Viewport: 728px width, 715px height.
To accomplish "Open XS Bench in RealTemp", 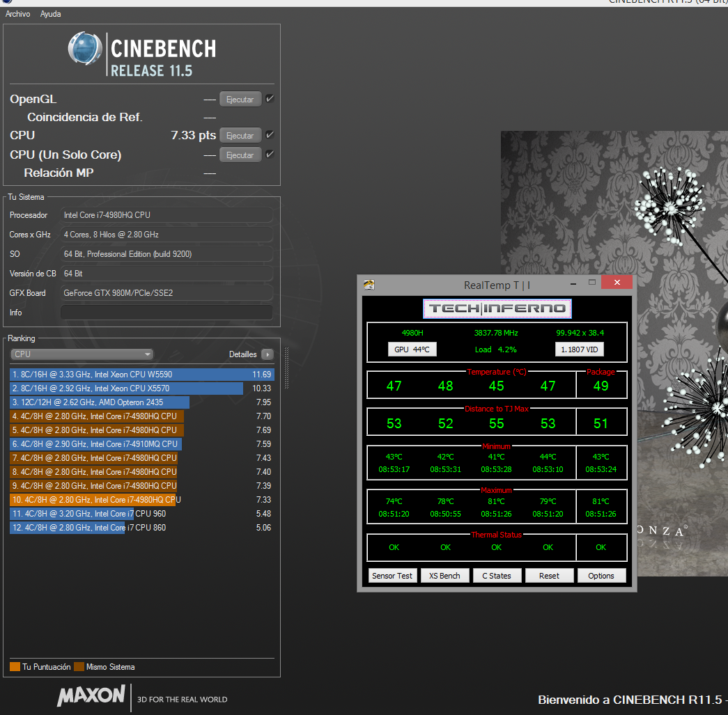I will click(x=444, y=576).
